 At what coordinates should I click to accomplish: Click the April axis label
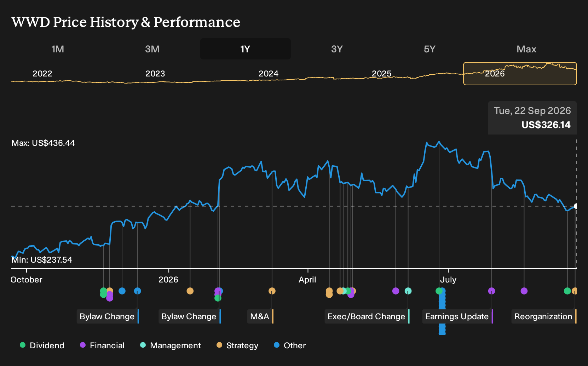[307, 280]
